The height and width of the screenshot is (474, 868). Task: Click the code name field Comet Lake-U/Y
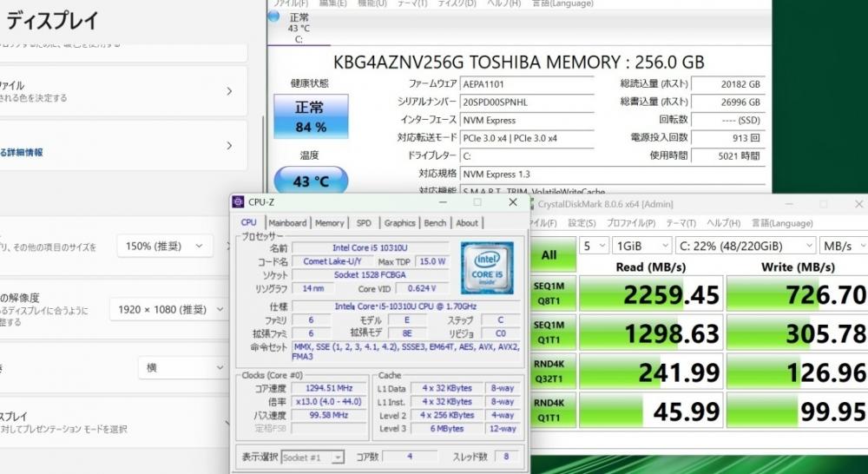click(x=332, y=261)
